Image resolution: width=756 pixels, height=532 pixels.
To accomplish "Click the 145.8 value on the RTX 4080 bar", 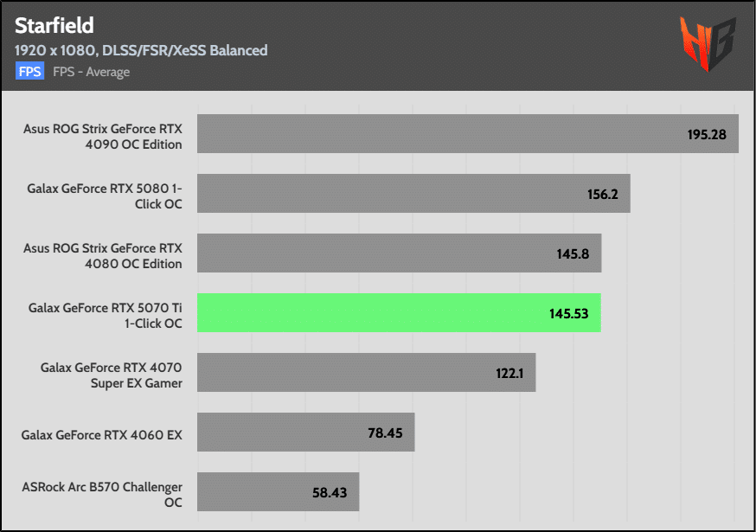I will [x=573, y=254].
